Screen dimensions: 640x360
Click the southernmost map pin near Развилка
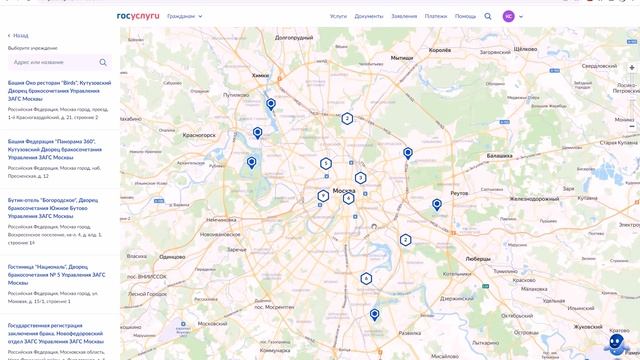tap(374, 314)
